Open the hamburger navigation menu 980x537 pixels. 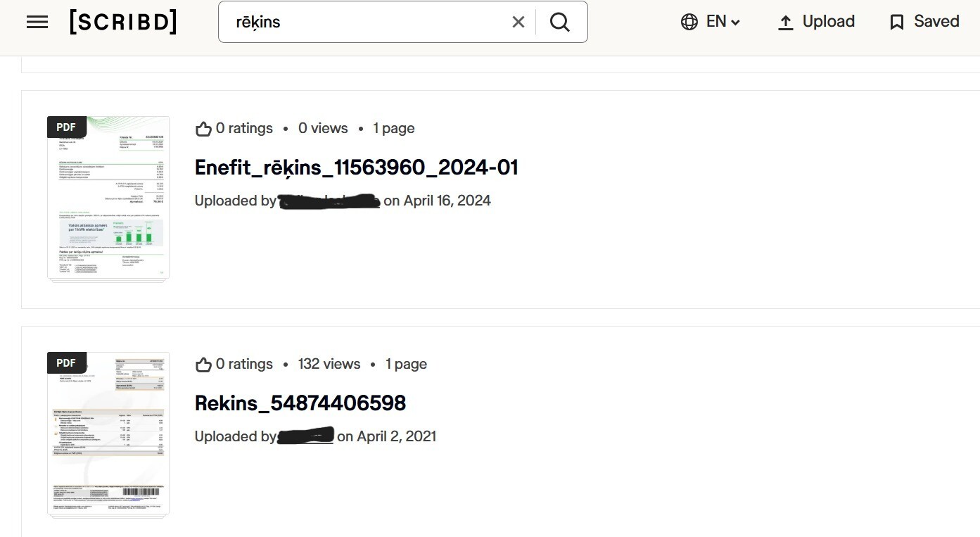[37, 22]
